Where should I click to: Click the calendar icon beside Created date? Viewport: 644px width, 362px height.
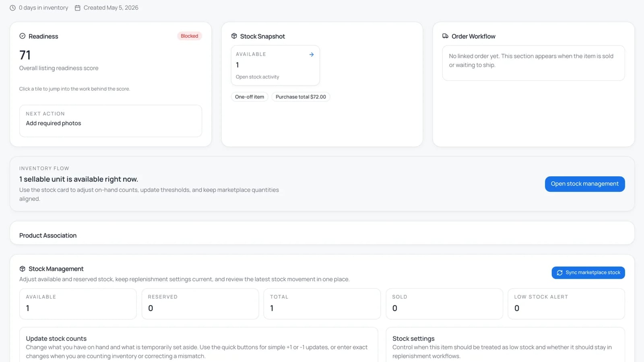click(78, 8)
